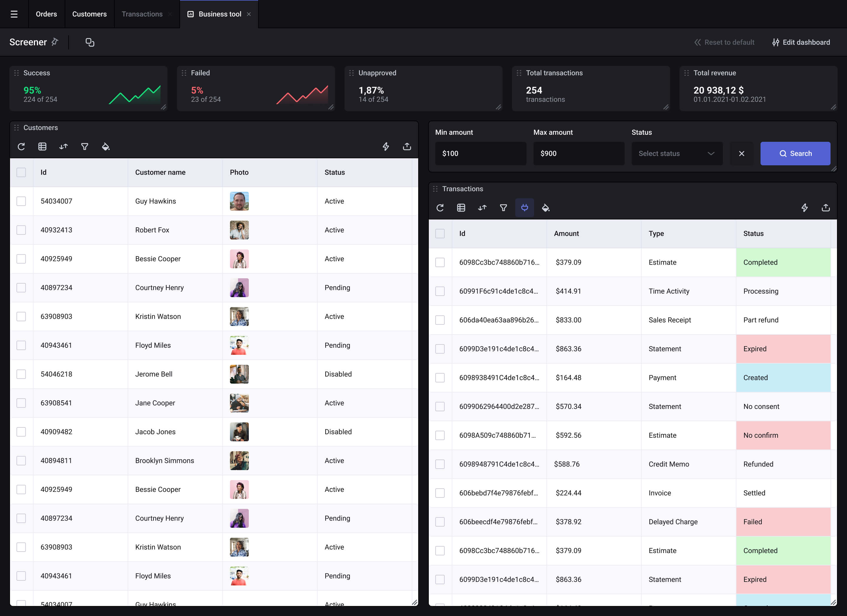Switch to the Customers tab
The image size is (847, 616).
(x=89, y=14)
